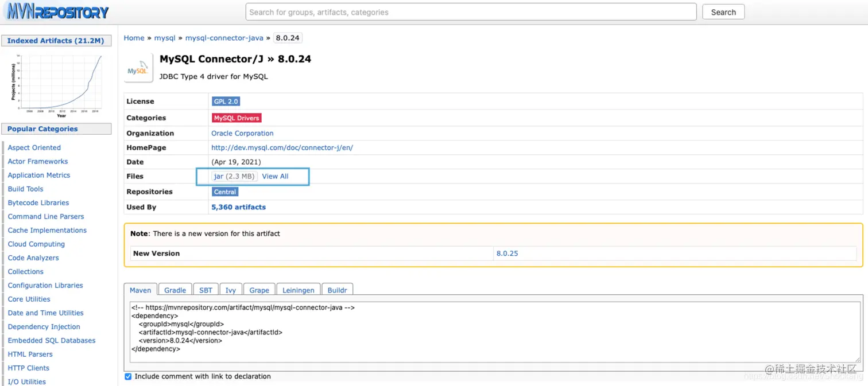Click the (Apr 19, 2021) date value
This screenshot has height=386, width=868.
tap(236, 162)
